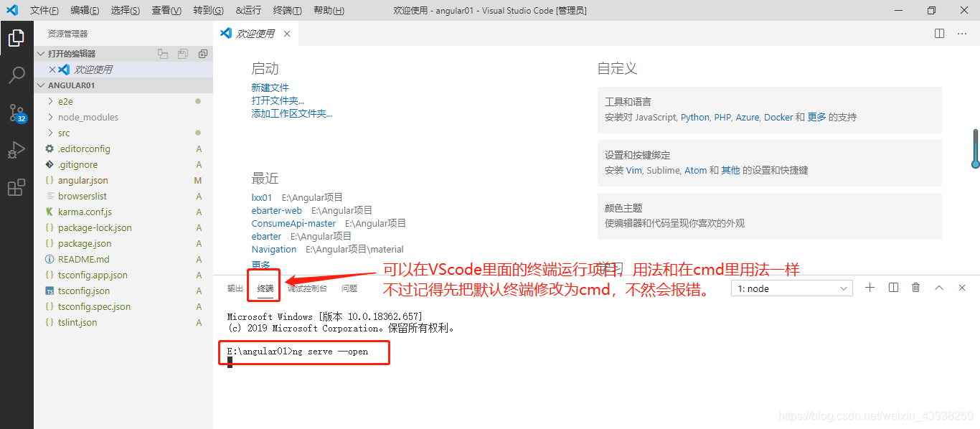980x429 pixels.
Task: Open the Extensions view in activity bar
Action: 17,187
